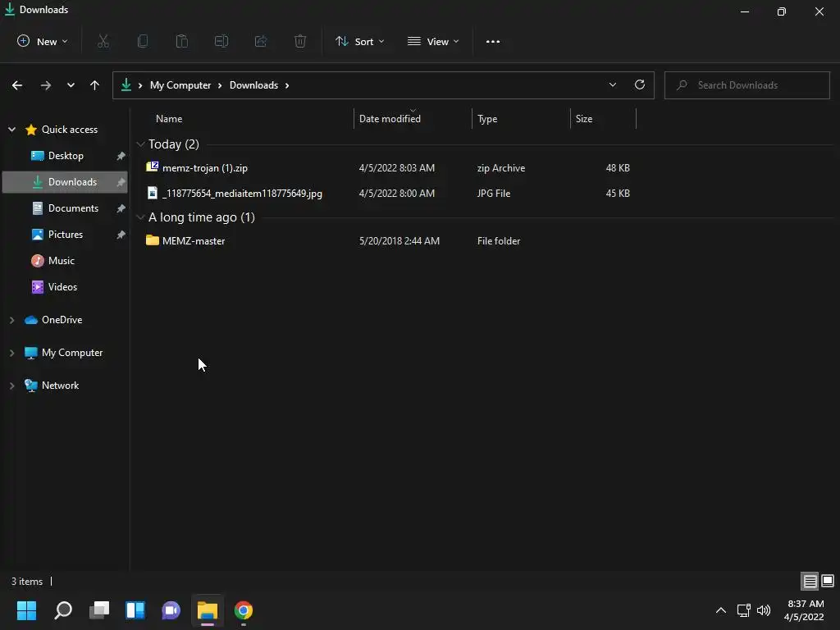This screenshot has height=630, width=840.
Task: Expand the Network tree node
Action: coord(11,386)
